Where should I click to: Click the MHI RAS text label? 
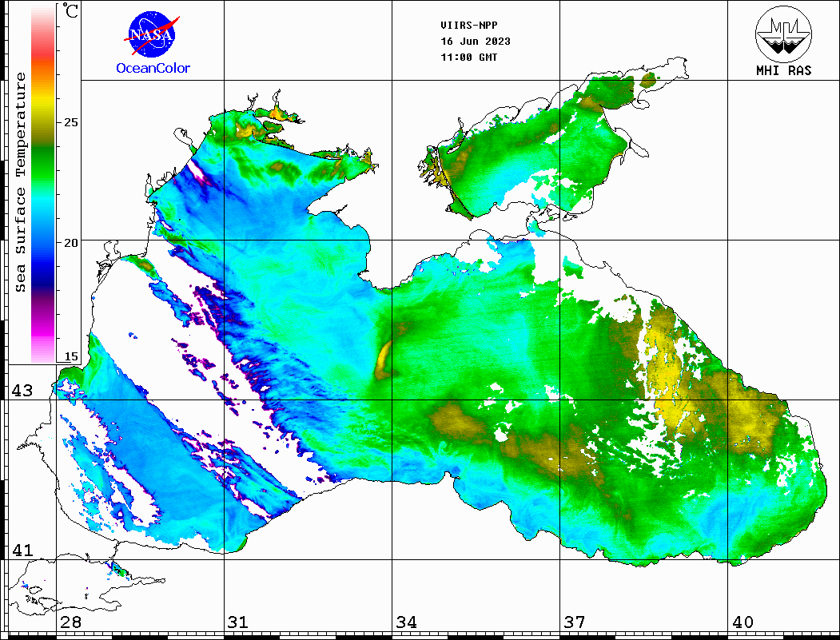[x=784, y=70]
